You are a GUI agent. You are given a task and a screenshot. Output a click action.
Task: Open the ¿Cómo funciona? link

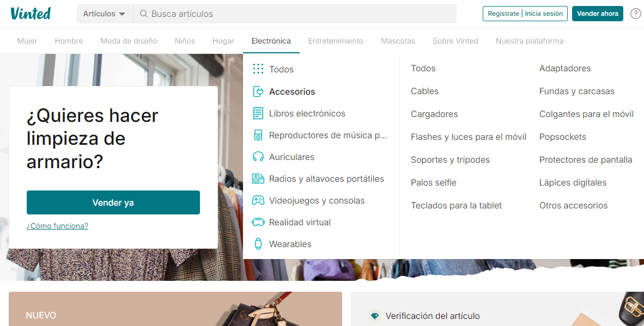coord(57,225)
